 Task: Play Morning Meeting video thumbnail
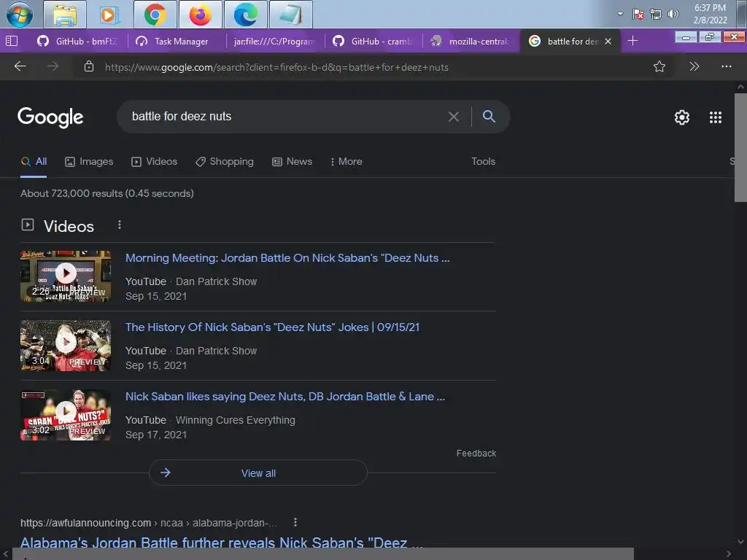click(66, 276)
